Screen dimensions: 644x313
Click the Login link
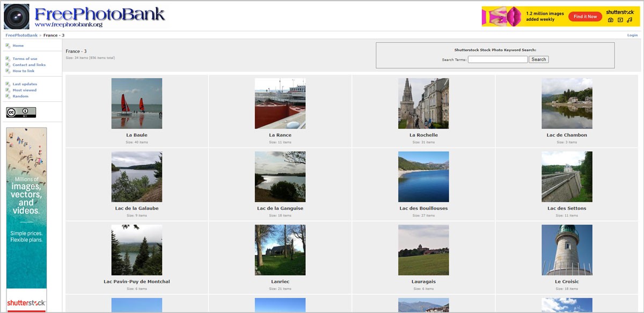click(632, 35)
